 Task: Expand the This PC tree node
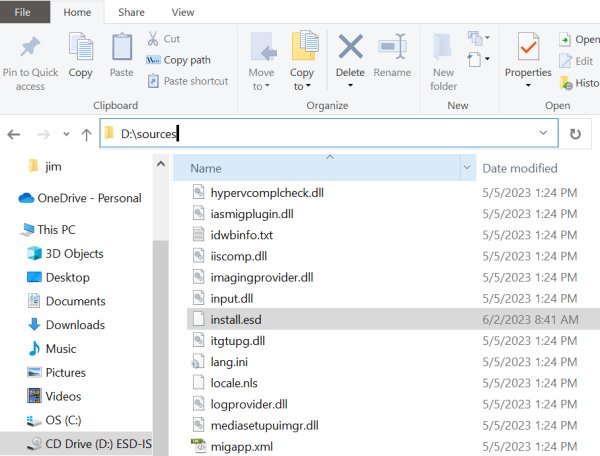coord(9,230)
